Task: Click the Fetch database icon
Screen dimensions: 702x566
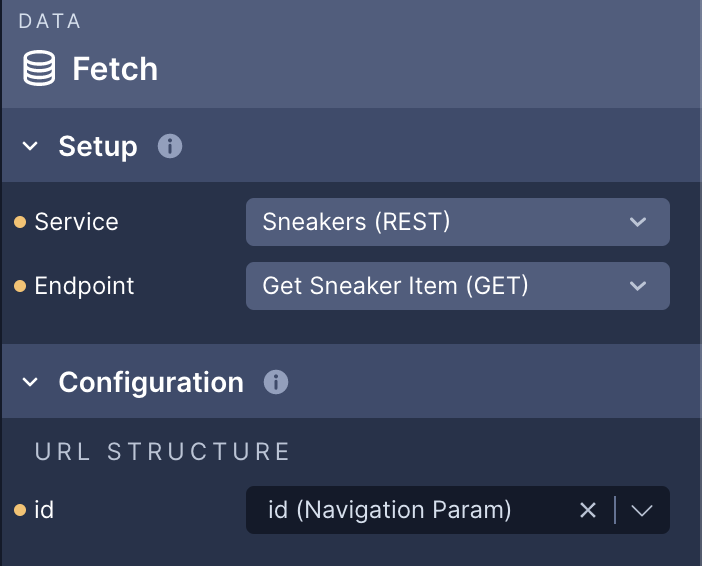Action: pyautogui.click(x=39, y=68)
